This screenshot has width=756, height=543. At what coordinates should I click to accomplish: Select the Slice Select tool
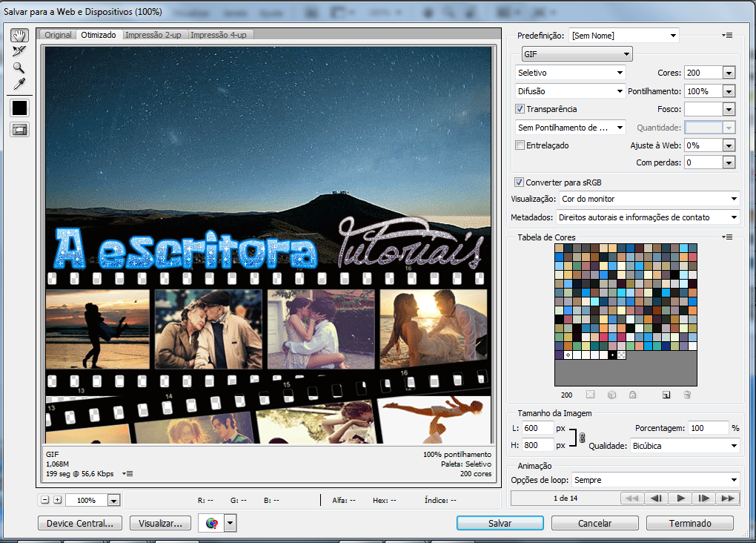pos(19,52)
